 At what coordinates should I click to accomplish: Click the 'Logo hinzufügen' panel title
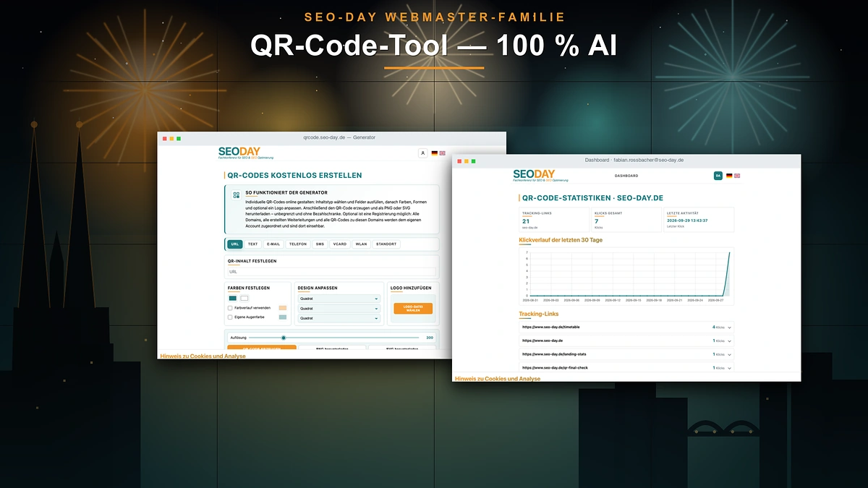410,288
